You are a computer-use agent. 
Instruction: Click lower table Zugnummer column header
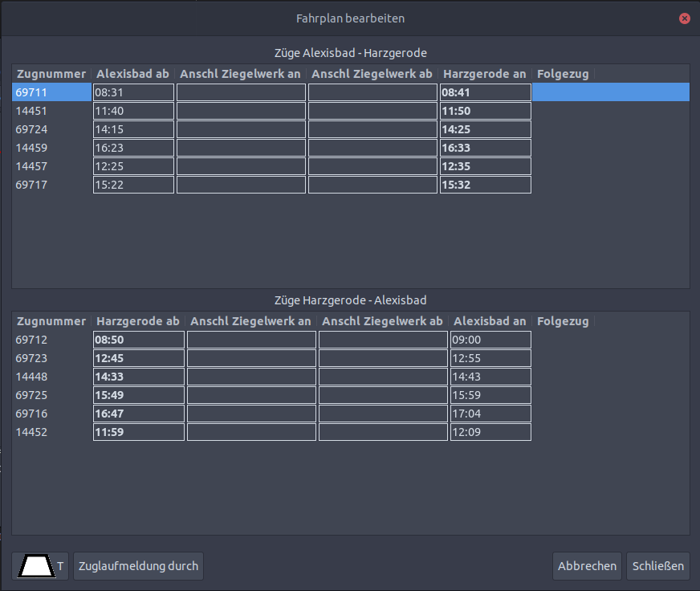[51, 321]
